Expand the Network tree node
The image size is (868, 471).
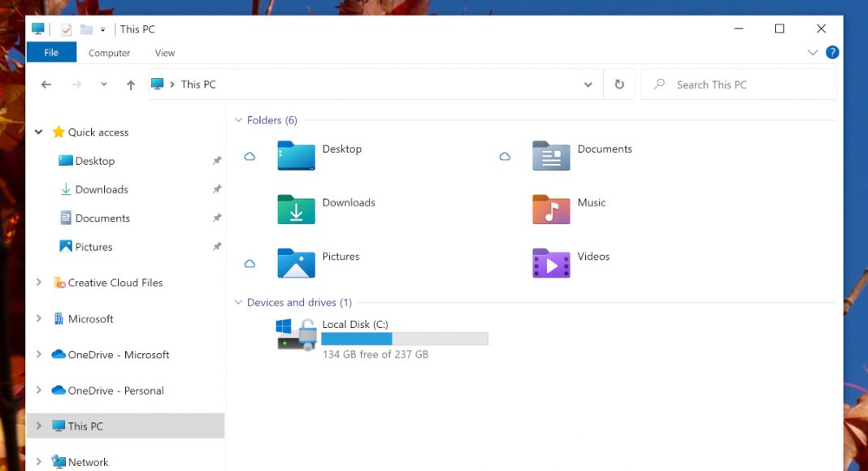point(39,461)
